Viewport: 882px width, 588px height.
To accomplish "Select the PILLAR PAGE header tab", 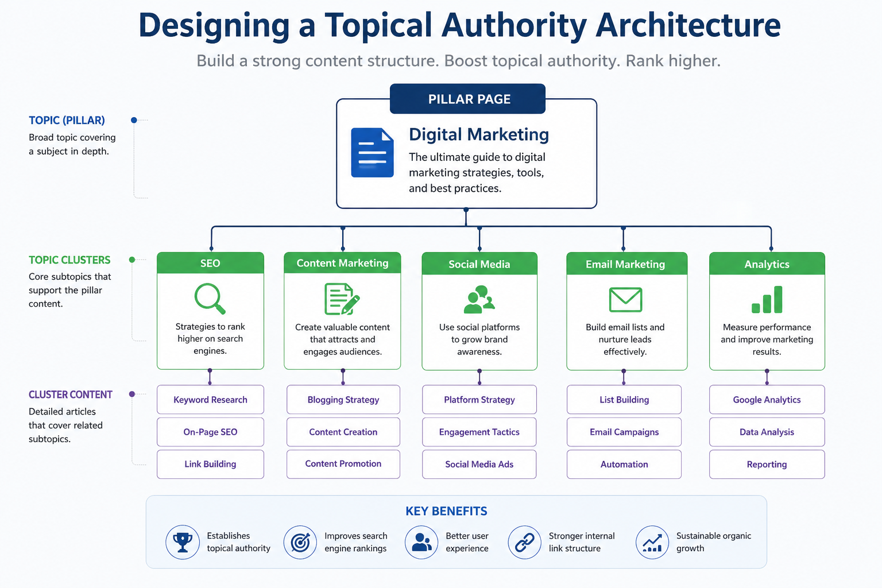I will (x=468, y=99).
